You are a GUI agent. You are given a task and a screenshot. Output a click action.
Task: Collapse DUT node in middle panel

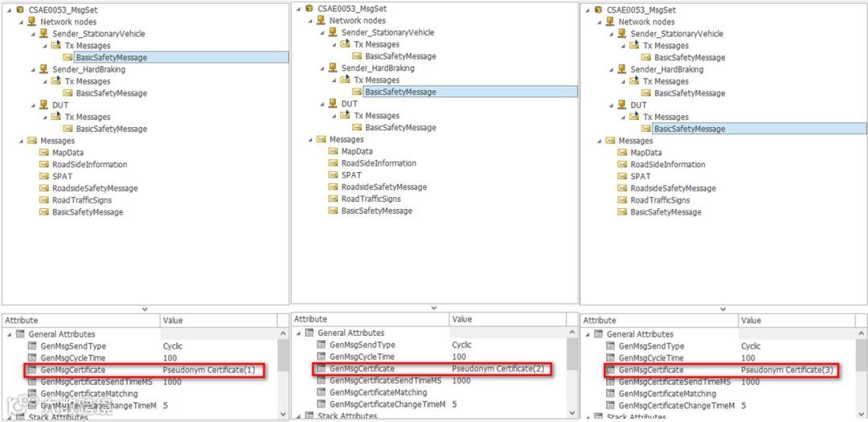pyautogui.click(x=322, y=104)
